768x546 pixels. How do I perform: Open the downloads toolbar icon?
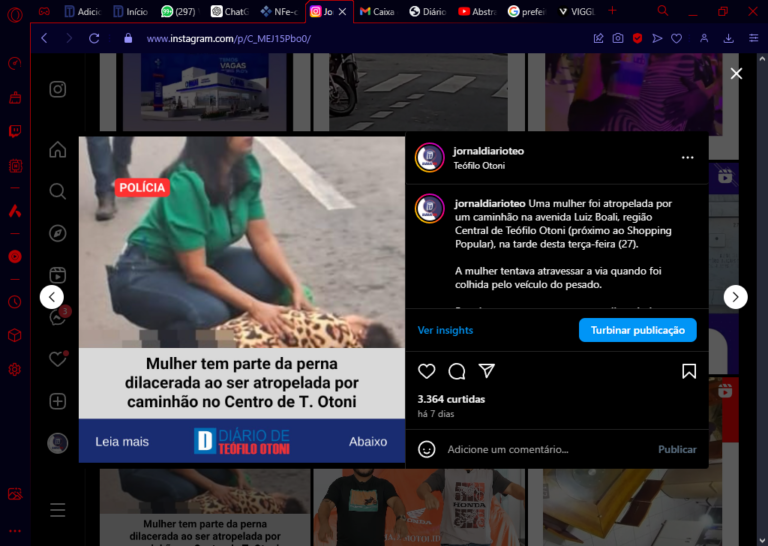[x=728, y=38]
